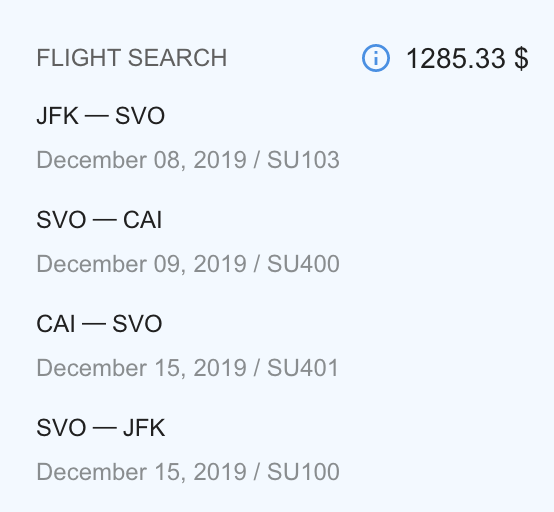The width and height of the screenshot is (554, 512).
Task: Click the blue info icon beside the price
Action: [376, 58]
